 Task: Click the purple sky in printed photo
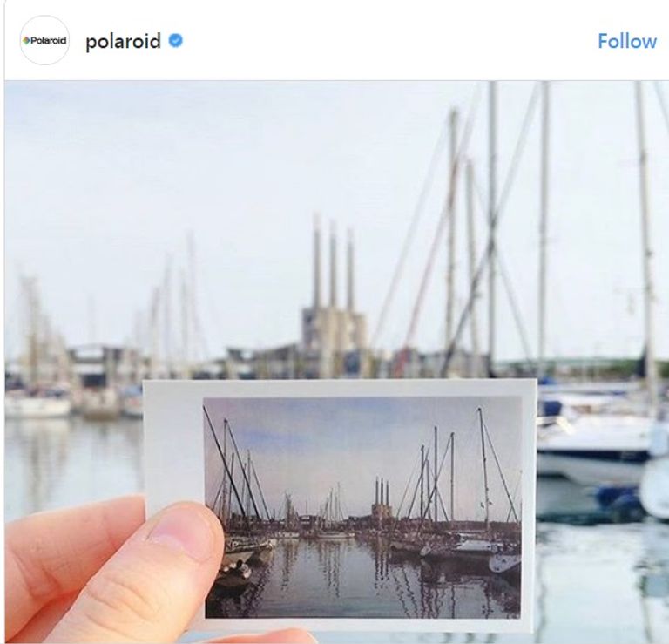(x=341, y=439)
